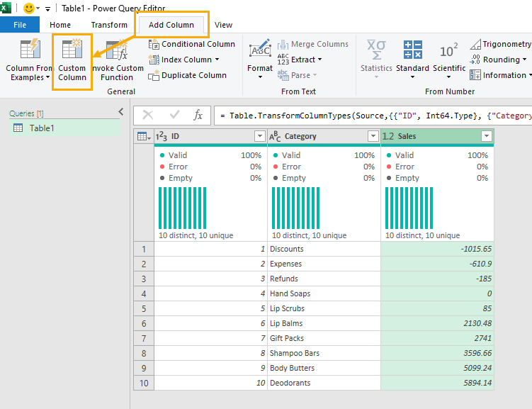Click the Excel app icon

(5, 8)
